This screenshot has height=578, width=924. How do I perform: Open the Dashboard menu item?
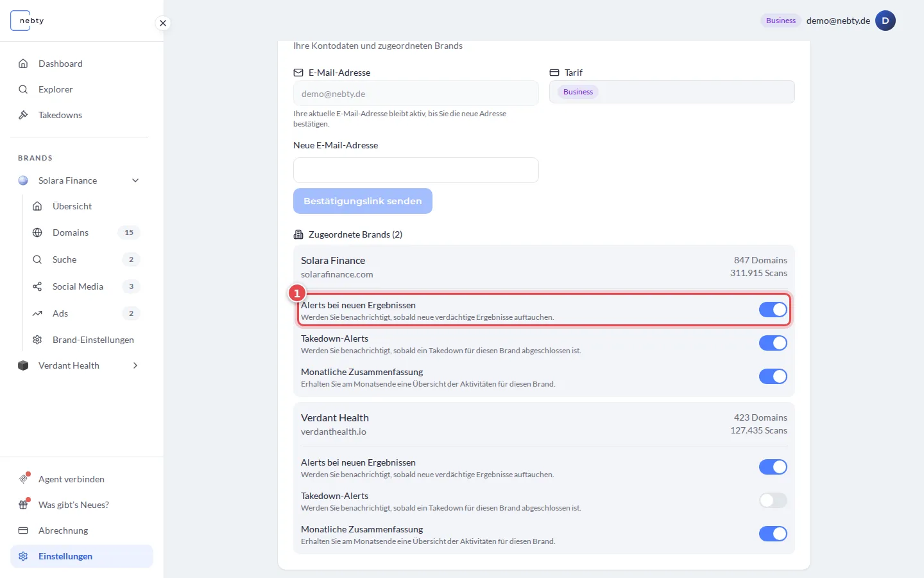(81, 64)
